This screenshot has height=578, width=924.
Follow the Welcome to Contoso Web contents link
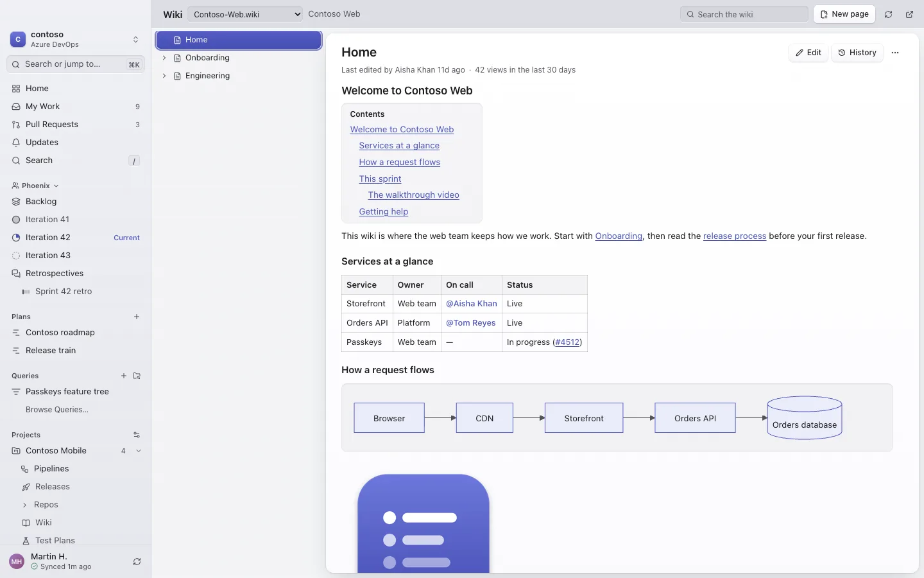pos(402,129)
